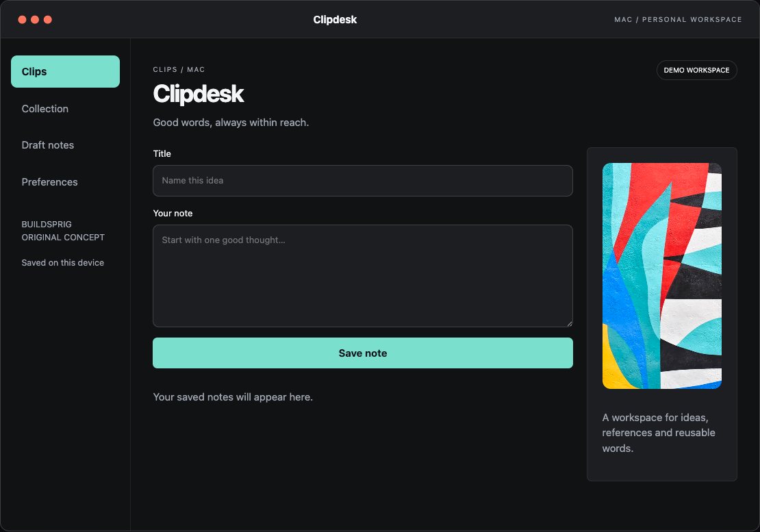Click the DEMO WORKSPACE badge
The image size is (760, 532).
tap(696, 71)
